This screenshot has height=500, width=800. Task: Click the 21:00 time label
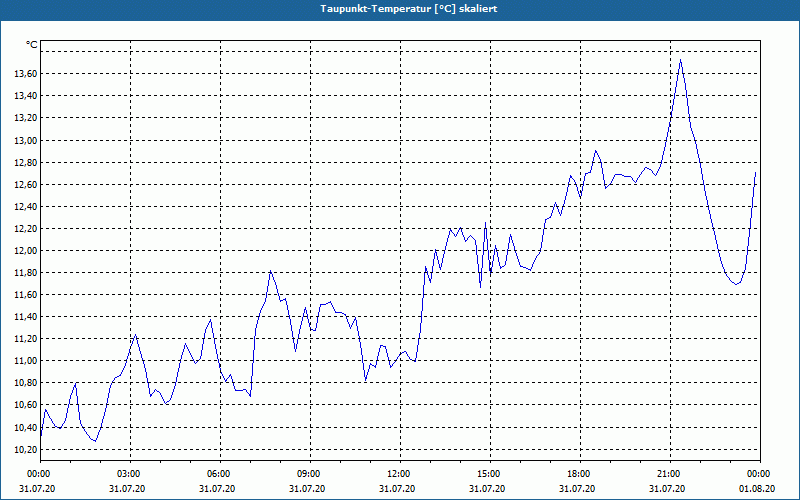coord(668,474)
